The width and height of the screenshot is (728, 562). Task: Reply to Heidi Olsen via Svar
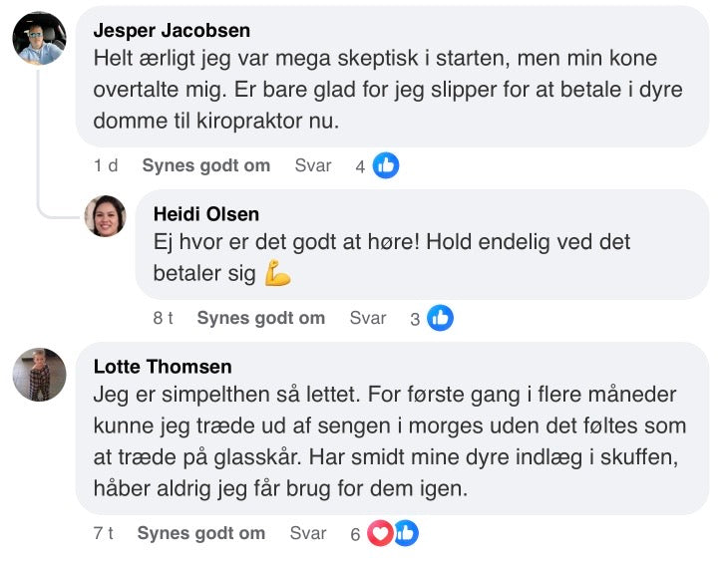click(x=367, y=318)
